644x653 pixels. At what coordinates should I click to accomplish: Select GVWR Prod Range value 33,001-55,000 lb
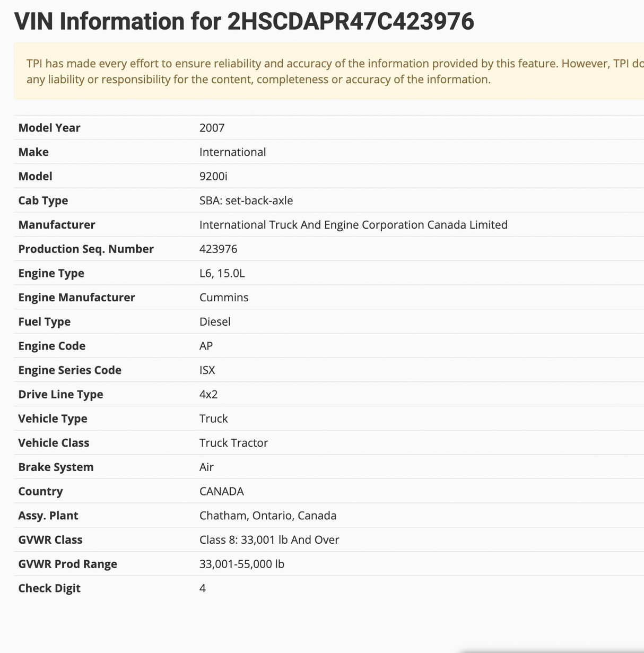coord(242,564)
